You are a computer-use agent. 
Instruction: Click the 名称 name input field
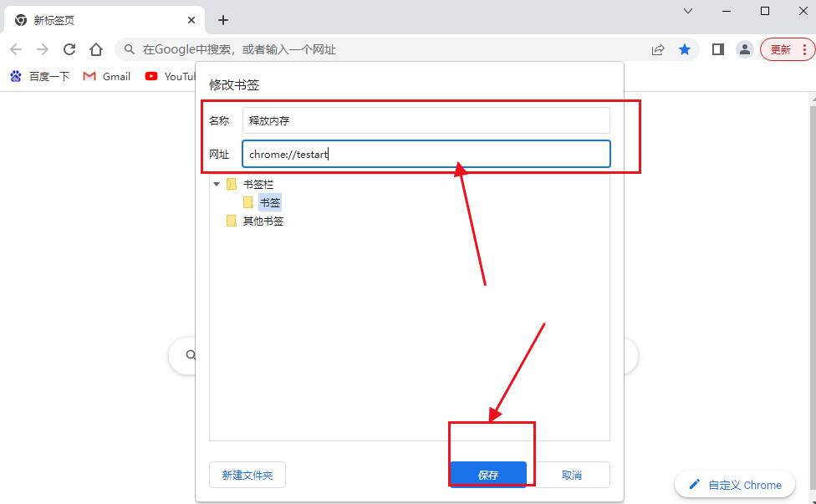click(426, 120)
